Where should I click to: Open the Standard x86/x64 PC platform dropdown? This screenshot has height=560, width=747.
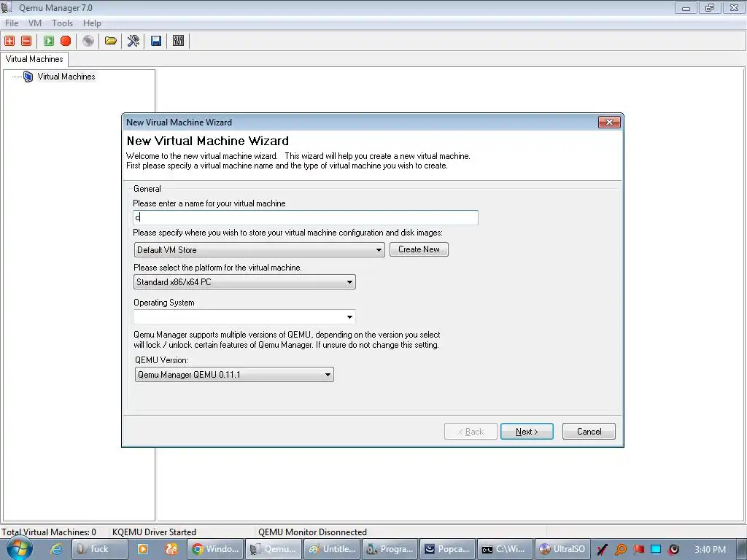[244, 282]
